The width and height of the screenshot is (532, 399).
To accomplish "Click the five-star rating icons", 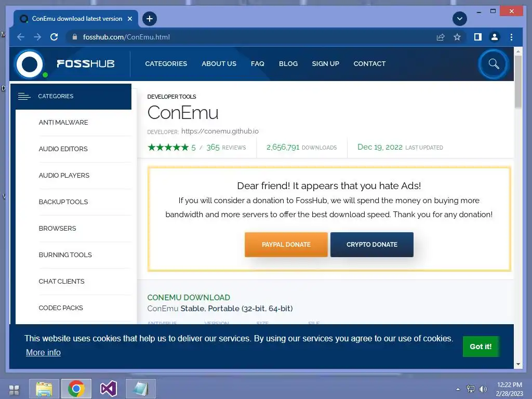I will (x=168, y=147).
